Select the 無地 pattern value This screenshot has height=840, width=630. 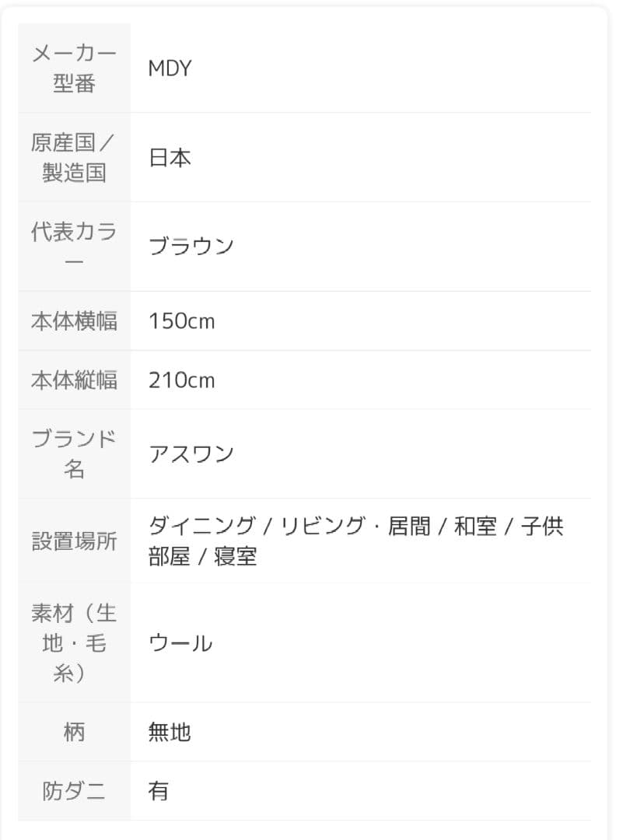pyautogui.click(x=170, y=732)
